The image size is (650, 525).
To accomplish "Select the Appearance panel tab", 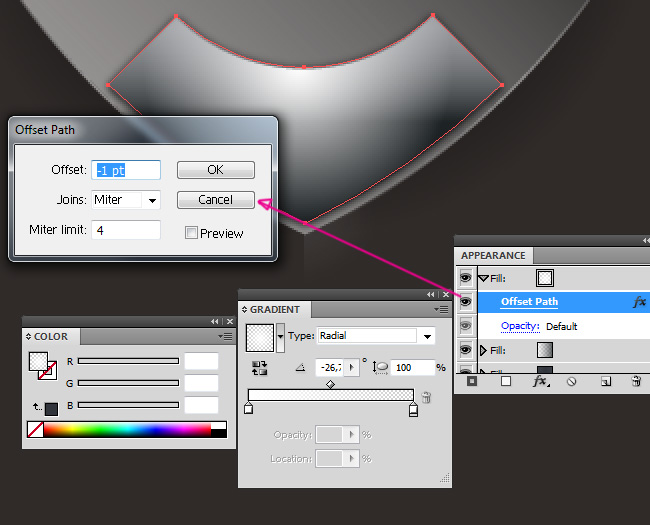I will tap(493, 255).
